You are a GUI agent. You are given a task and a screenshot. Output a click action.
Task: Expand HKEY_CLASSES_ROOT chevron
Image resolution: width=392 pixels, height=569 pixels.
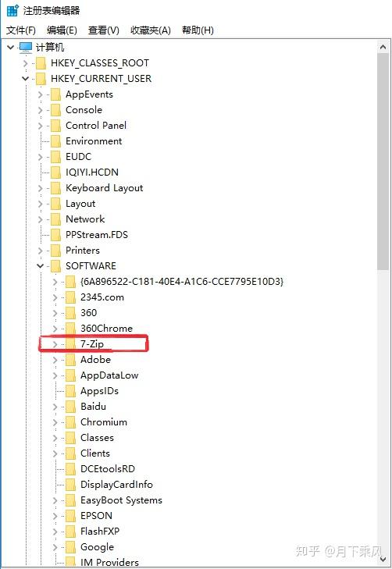pos(25,63)
